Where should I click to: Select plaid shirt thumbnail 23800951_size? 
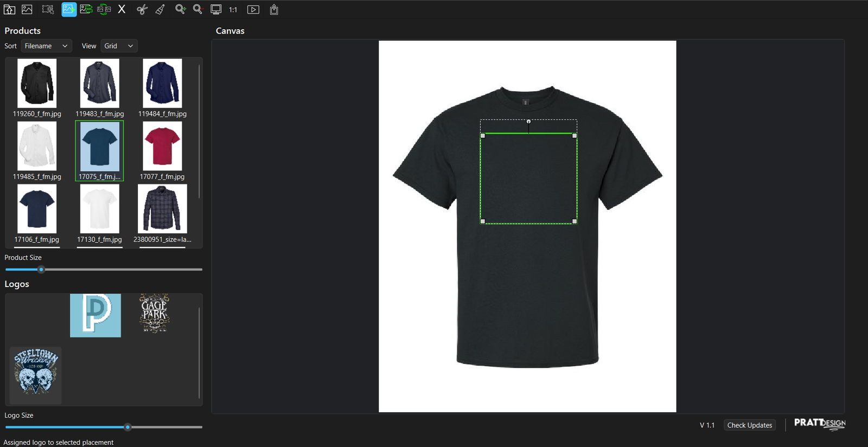pyautogui.click(x=162, y=209)
